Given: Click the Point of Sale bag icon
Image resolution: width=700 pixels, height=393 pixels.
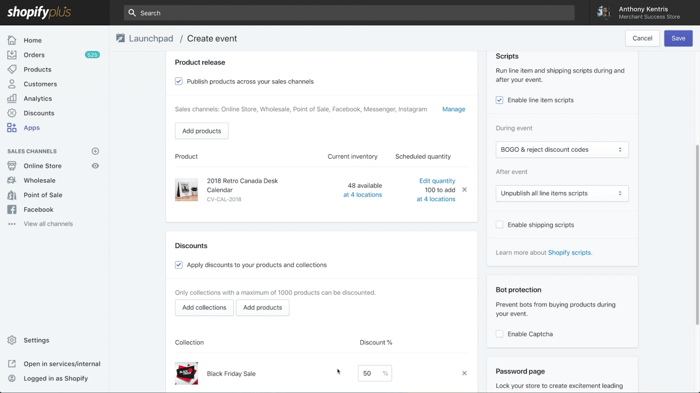Looking at the screenshot, I should 12,195.
